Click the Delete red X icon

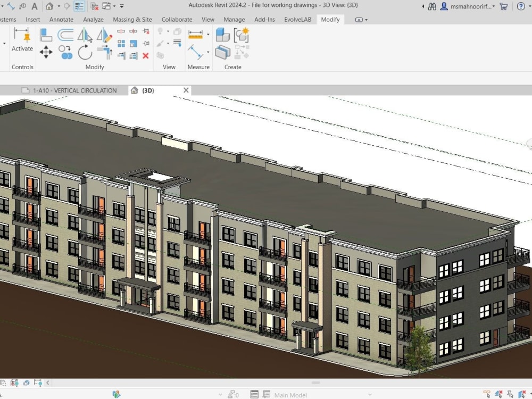(145, 56)
